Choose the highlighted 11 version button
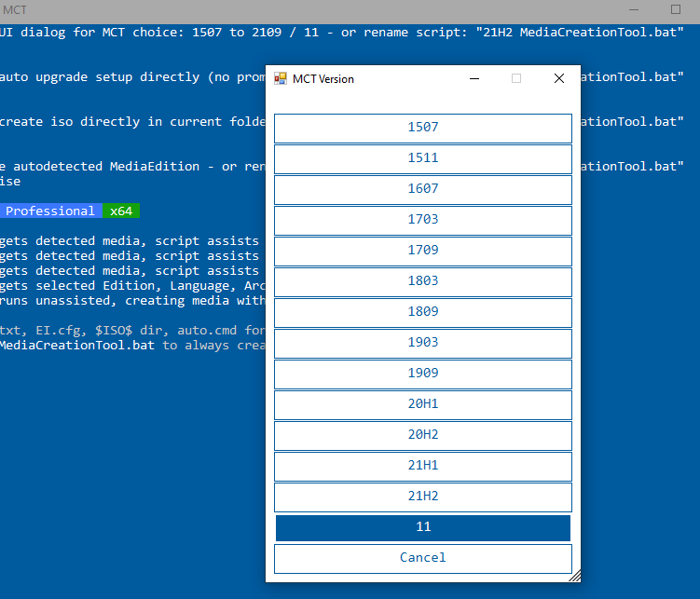This screenshot has height=599, width=700. tap(423, 528)
